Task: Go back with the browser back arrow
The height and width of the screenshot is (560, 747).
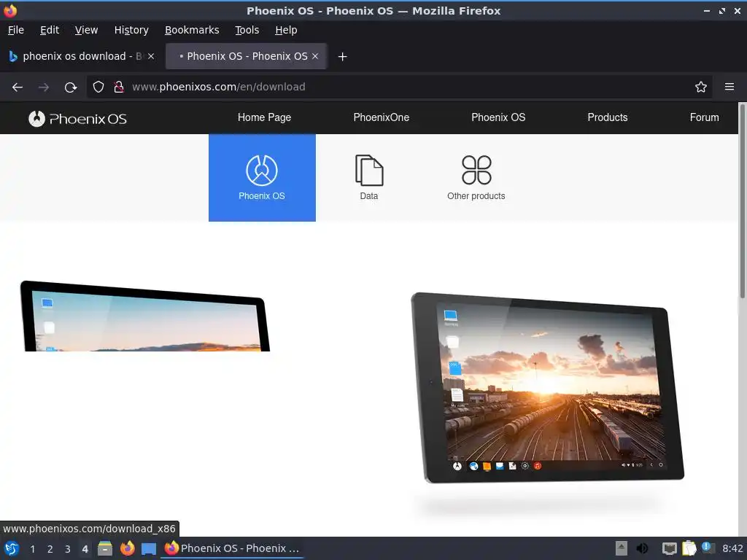Action: (x=18, y=87)
